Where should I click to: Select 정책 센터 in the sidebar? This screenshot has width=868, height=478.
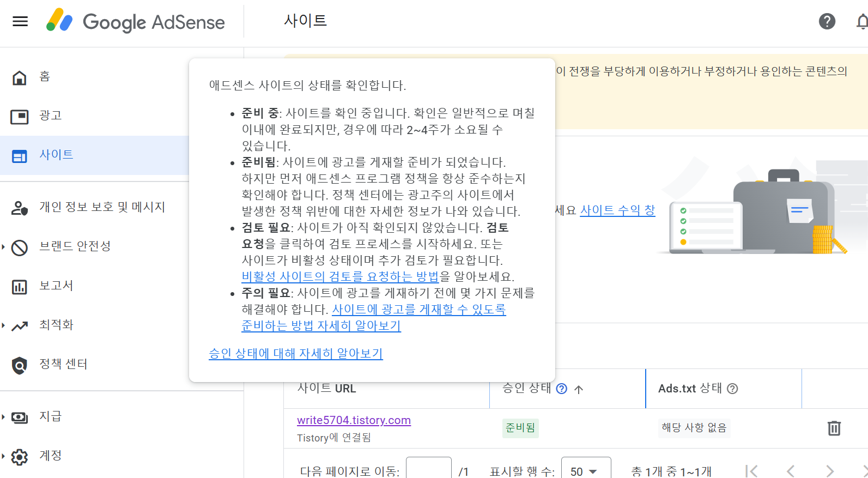[63, 364]
